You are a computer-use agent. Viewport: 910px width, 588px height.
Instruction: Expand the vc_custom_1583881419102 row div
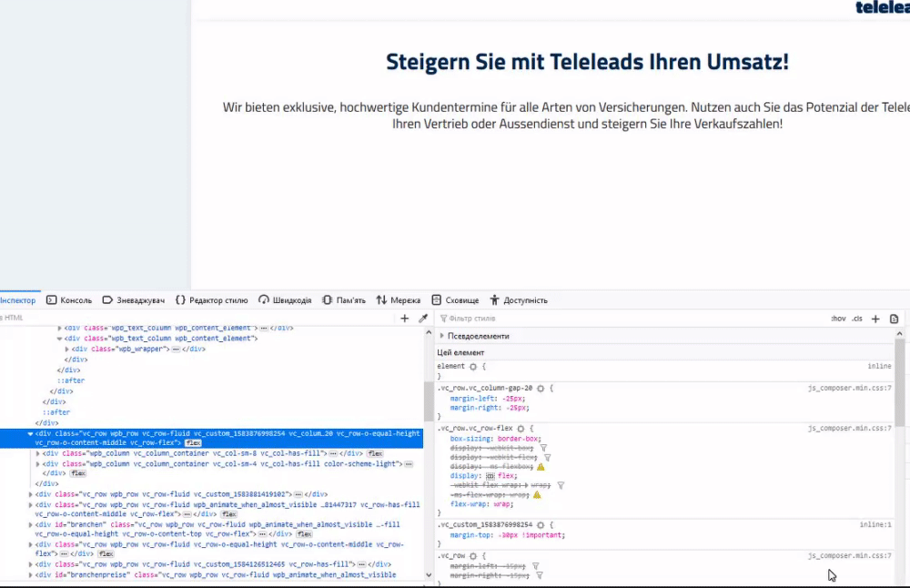[x=30, y=494]
